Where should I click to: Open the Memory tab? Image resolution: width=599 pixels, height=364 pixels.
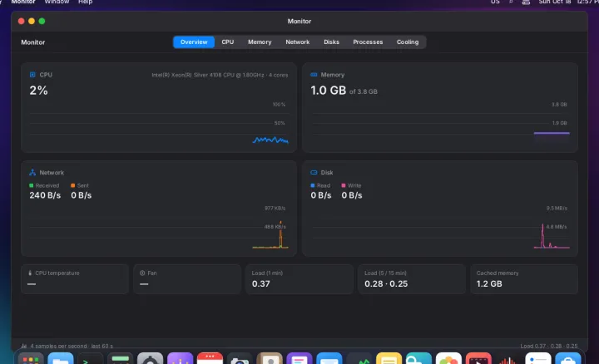click(x=260, y=42)
